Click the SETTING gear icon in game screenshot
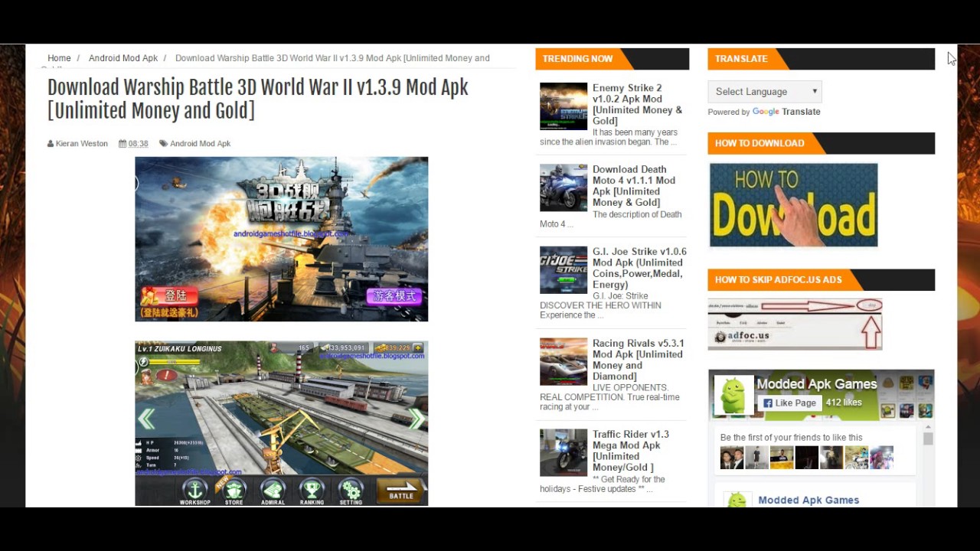The height and width of the screenshot is (551, 980). tap(351, 491)
